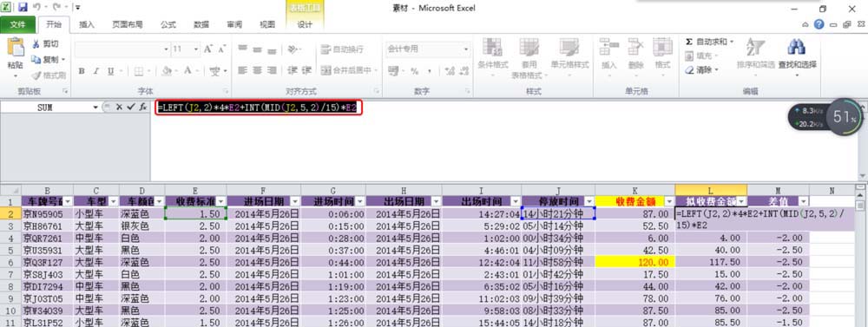The width and height of the screenshot is (868, 327).
Task: Set horizontal align center
Action: tap(257, 71)
